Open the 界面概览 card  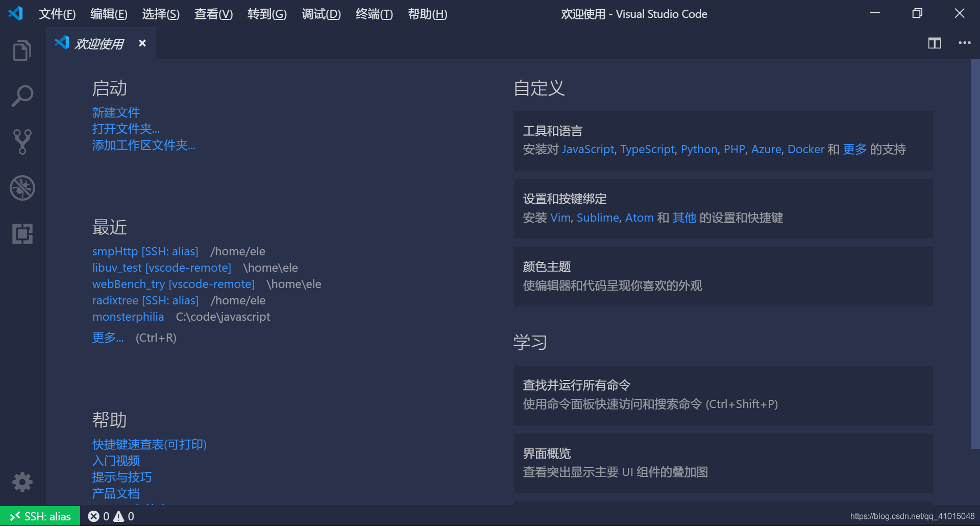coord(723,463)
